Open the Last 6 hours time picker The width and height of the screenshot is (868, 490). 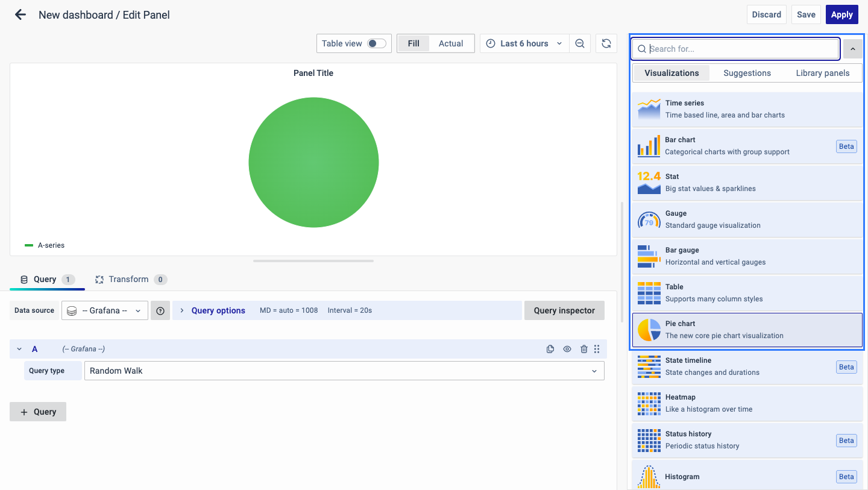[524, 43]
